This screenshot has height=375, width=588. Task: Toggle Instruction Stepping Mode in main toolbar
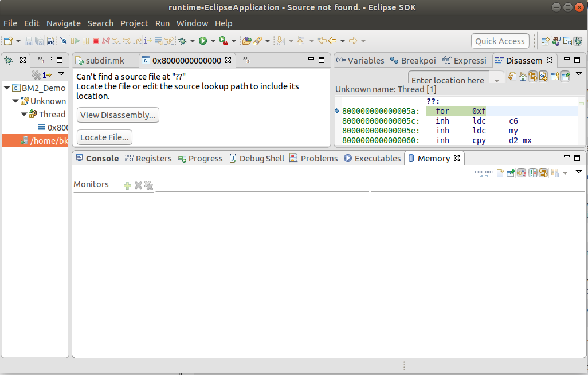(148, 41)
